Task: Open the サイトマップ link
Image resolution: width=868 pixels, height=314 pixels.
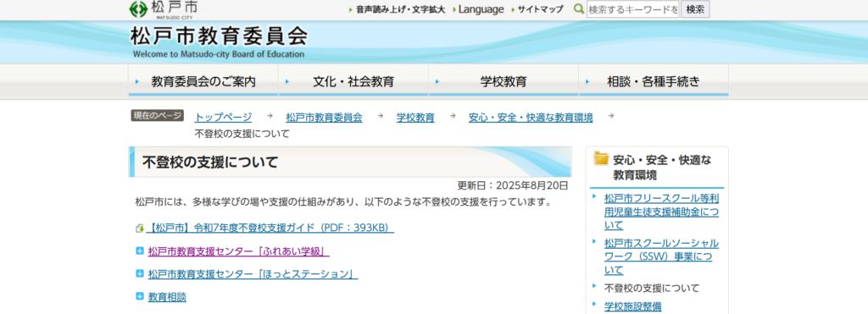Action: (x=540, y=9)
